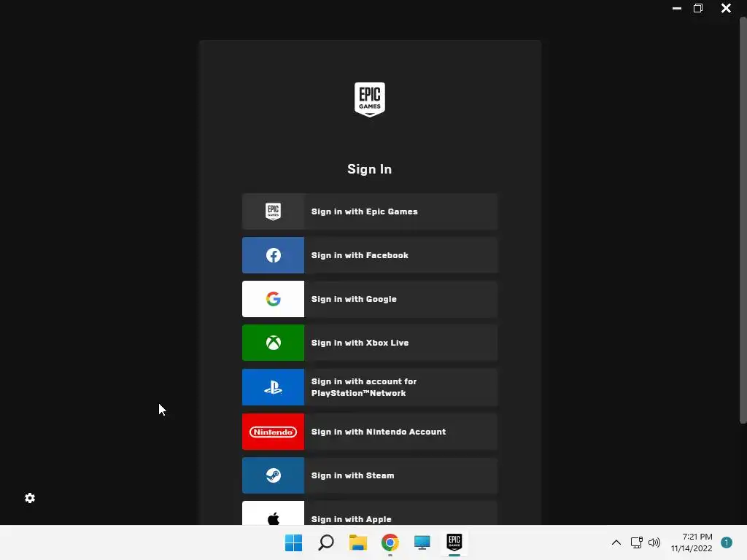Open volume control tray icon

[654, 542]
